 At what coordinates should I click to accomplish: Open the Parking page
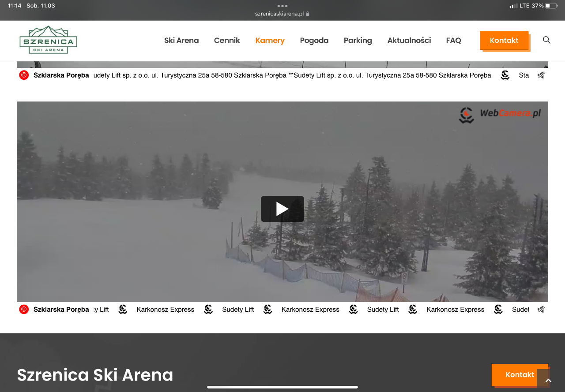(358, 41)
